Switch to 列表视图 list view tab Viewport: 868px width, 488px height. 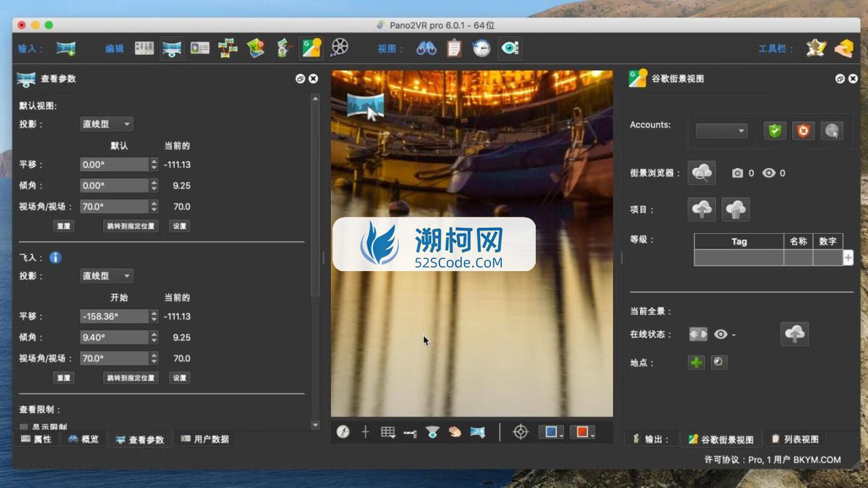click(x=795, y=439)
